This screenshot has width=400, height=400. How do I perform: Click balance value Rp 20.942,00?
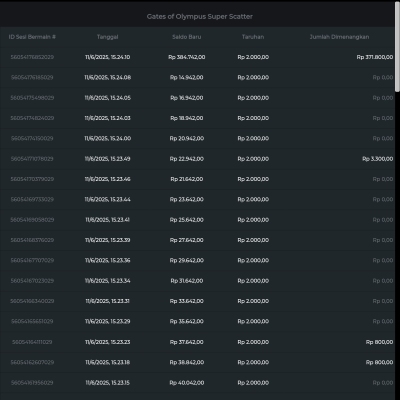click(x=187, y=139)
